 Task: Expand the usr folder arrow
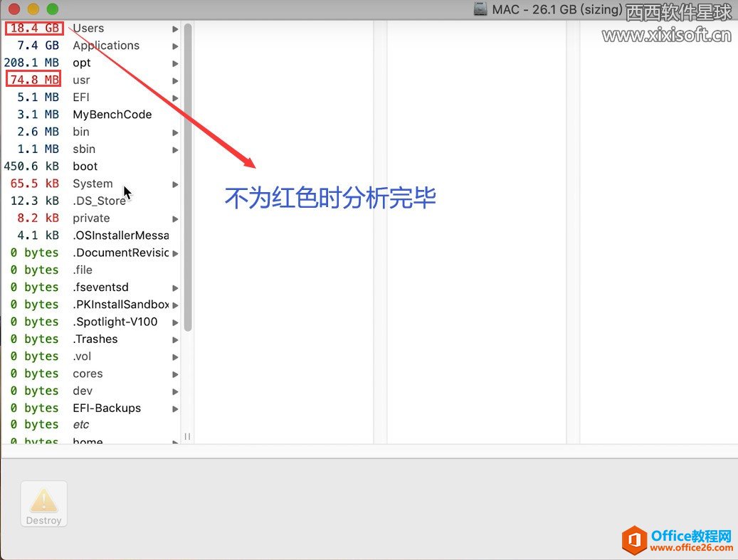[175, 81]
